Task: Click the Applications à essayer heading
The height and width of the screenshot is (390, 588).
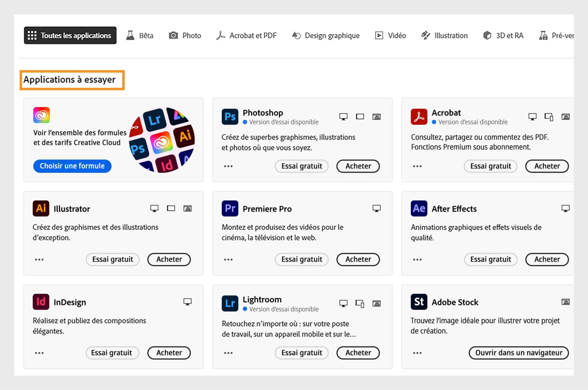Action: click(x=70, y=79)
